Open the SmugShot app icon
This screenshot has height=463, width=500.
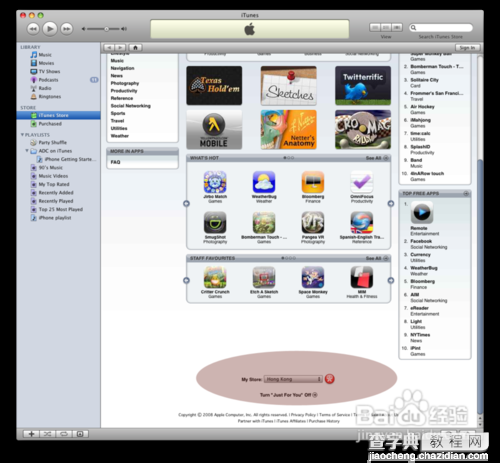point(215,222)
